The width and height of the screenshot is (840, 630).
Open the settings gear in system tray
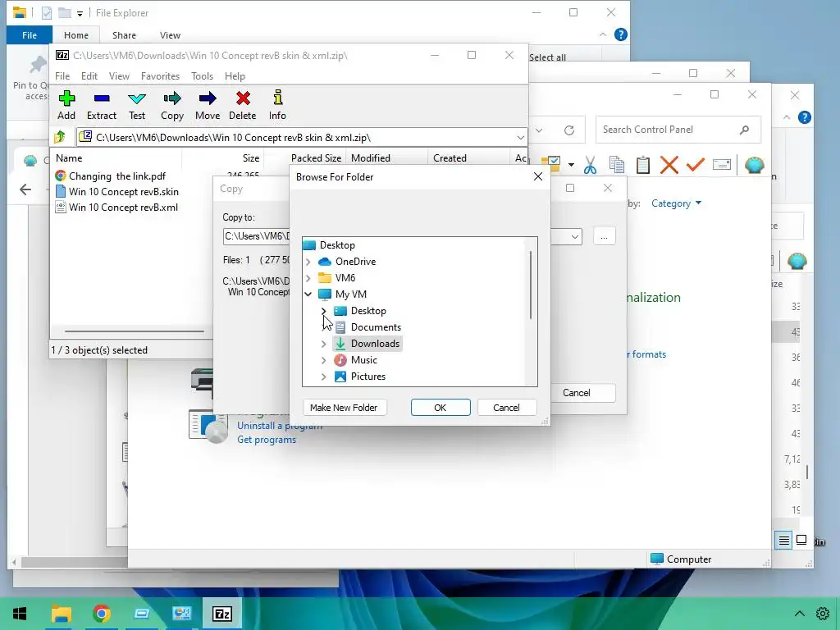(823, 614)
